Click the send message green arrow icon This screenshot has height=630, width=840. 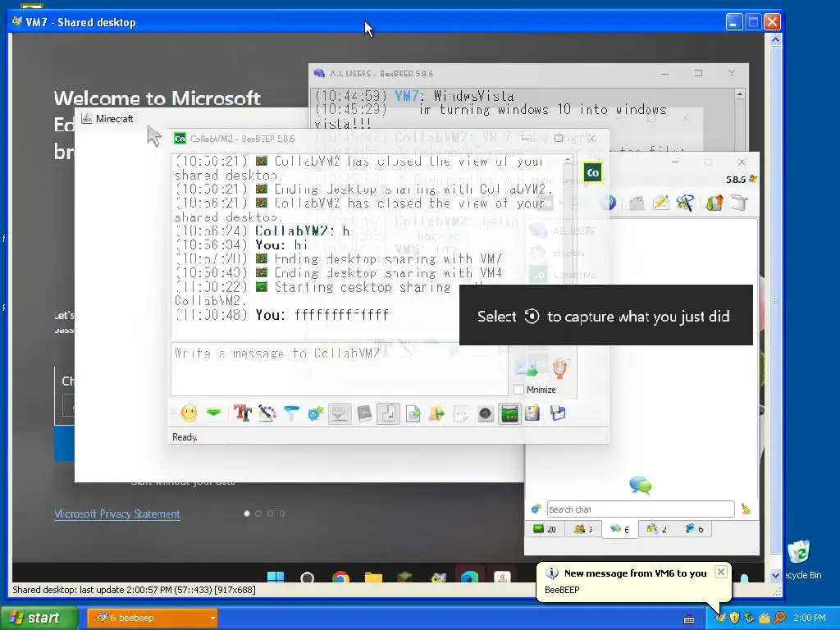pos(526,368)
